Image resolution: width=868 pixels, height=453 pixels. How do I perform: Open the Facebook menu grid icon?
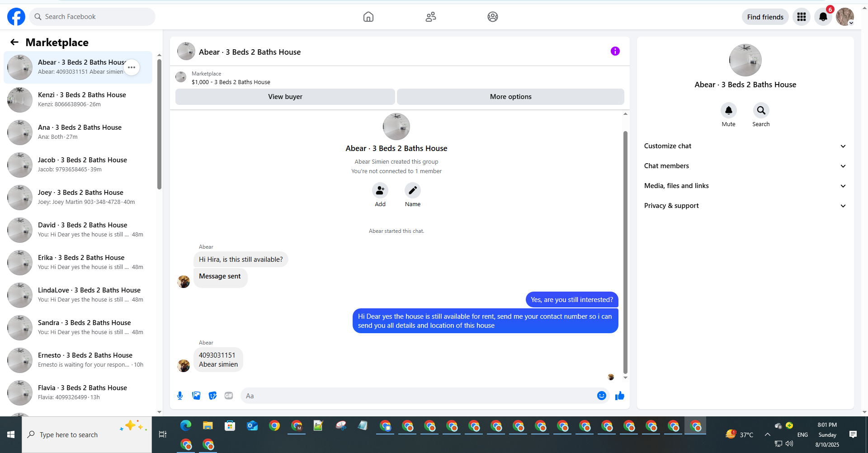click(802, 17)
